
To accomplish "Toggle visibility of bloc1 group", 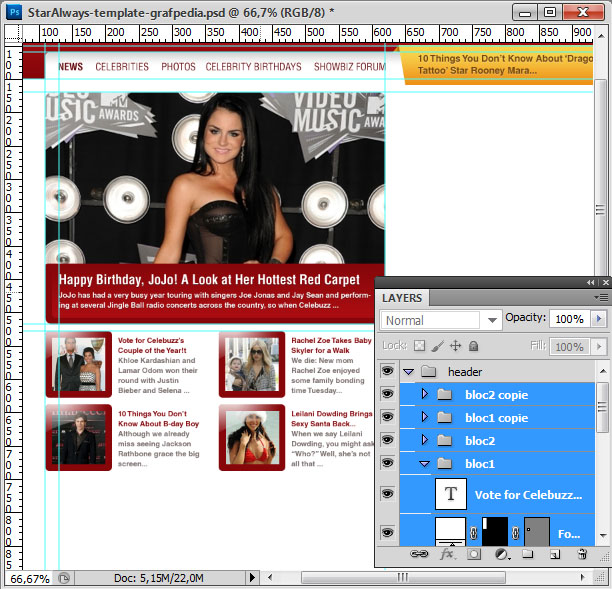I will pyautogui.click(x=387, y=463).
